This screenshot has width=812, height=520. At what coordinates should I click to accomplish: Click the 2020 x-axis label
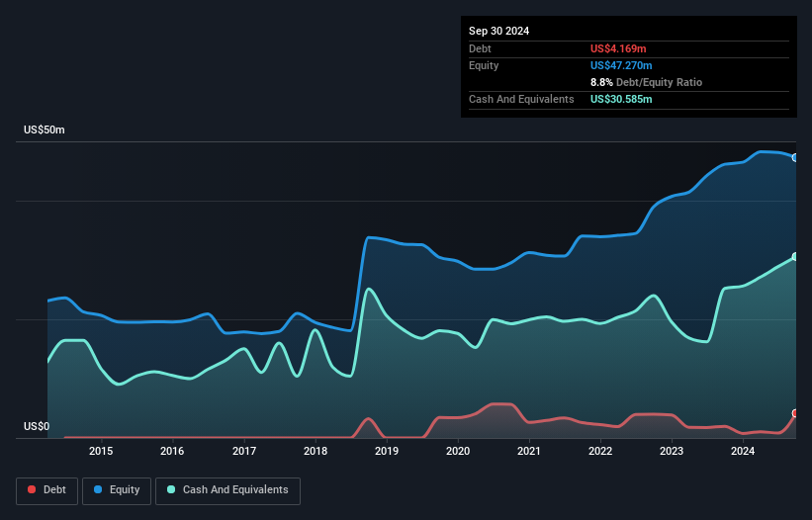458,451
